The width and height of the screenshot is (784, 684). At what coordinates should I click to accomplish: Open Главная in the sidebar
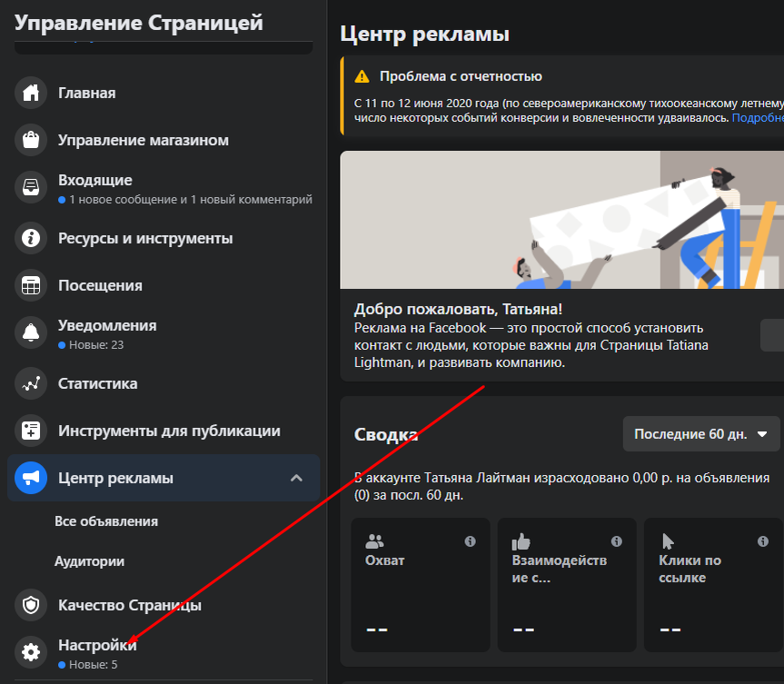click(164, 93)
